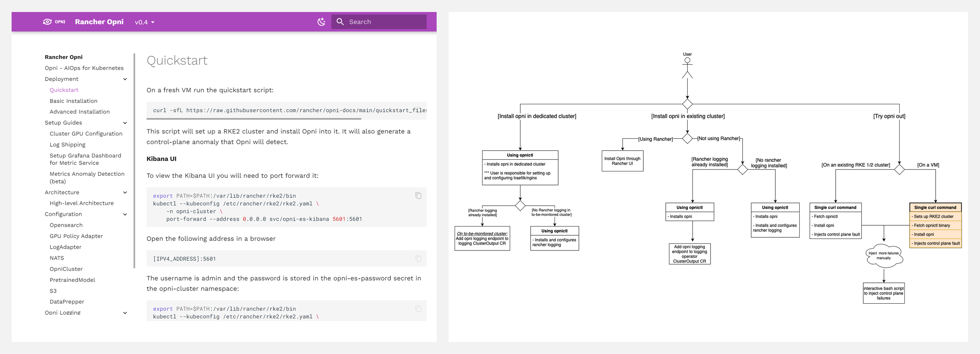Screen dimensions: 980x354
Task: Click the Architecture section label
Action: coord(62,192)
